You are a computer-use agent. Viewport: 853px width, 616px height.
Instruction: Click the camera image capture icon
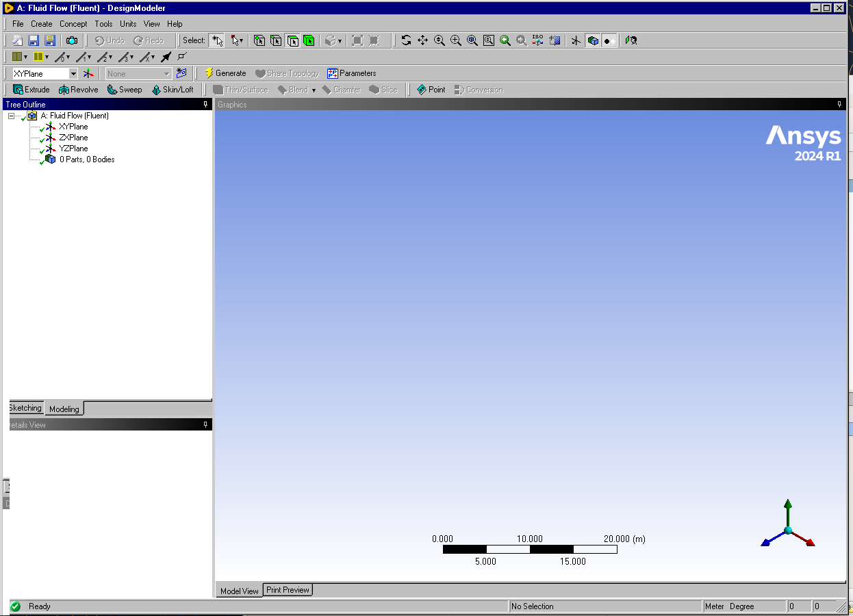71,40
